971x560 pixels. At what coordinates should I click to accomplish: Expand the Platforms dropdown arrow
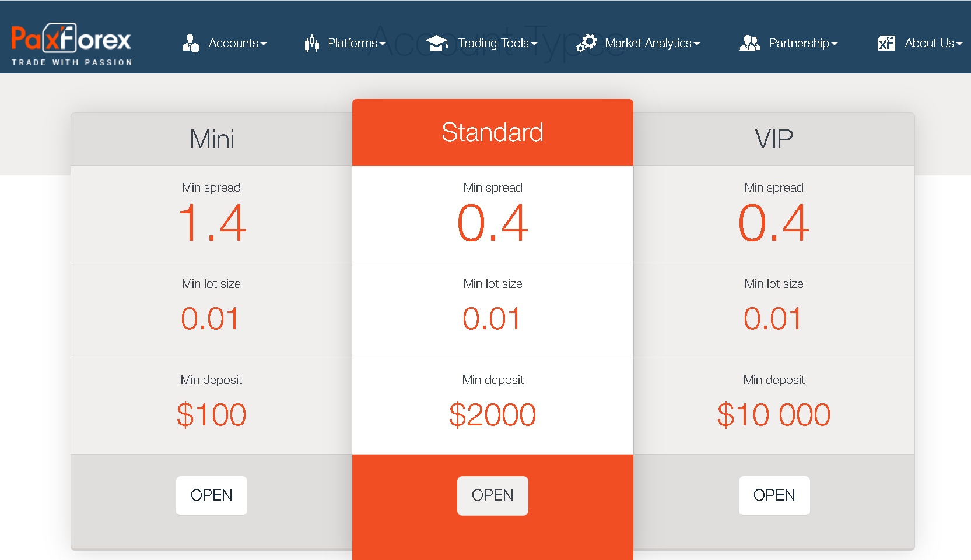point(383,44)
